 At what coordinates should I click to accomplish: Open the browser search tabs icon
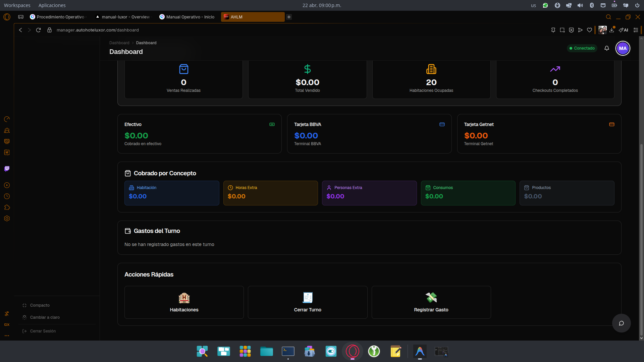[x=608, y=17]
